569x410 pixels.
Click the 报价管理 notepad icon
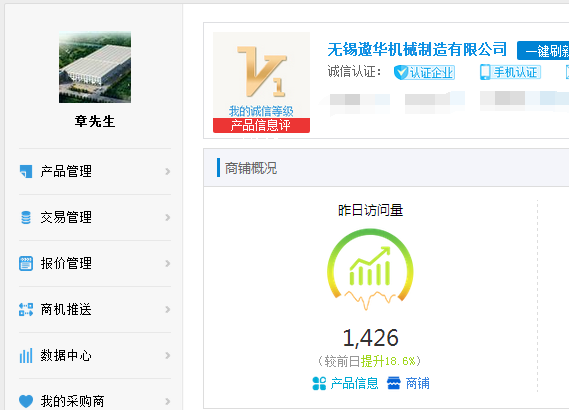[26, 263]
